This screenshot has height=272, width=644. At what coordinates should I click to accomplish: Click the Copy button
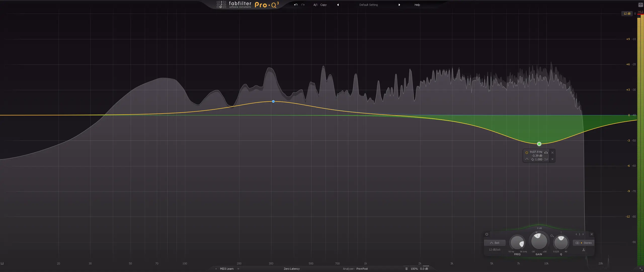click(x=324, y=5)
